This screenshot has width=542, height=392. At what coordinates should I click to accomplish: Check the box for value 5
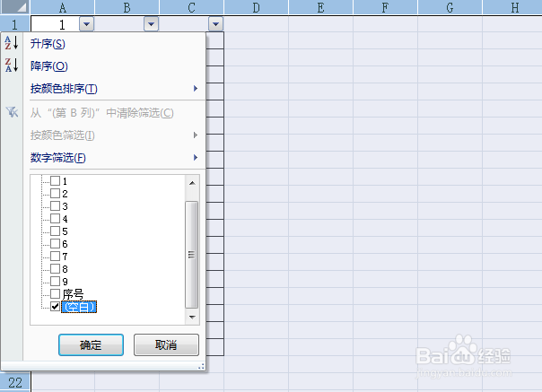coord(56,231)
